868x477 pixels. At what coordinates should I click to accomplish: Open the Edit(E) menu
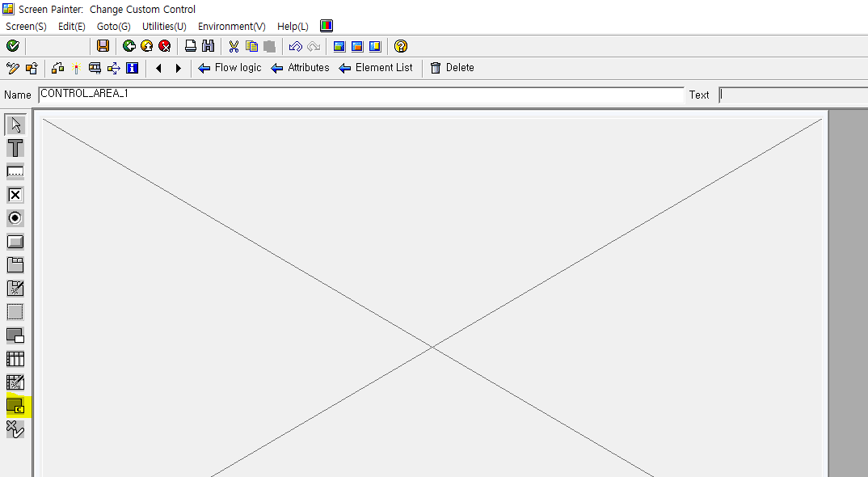click(x=71, y=26)
